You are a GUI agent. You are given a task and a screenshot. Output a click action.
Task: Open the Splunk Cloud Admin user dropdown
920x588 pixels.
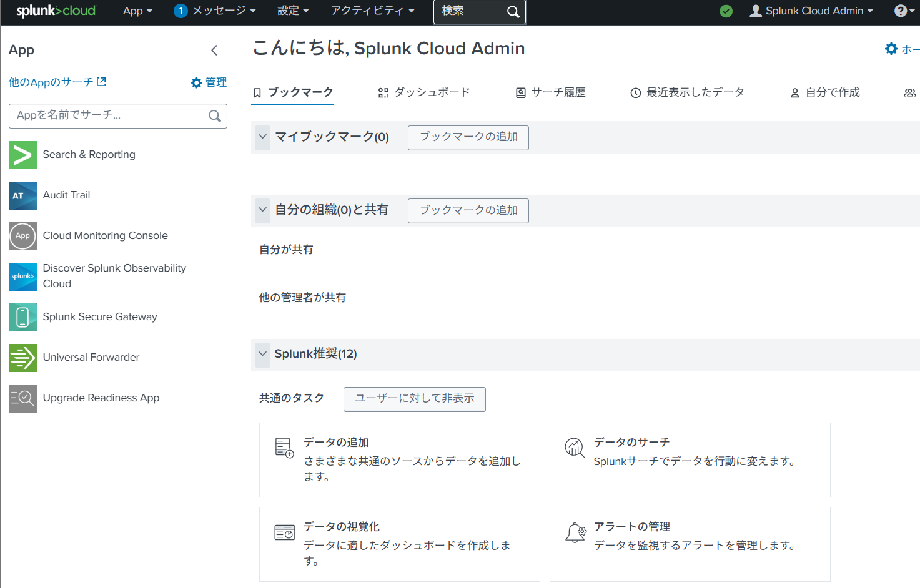pos(811,11)
